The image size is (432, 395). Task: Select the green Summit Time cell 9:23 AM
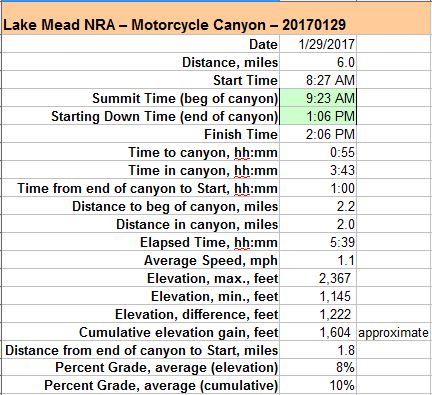click(318, 98)
